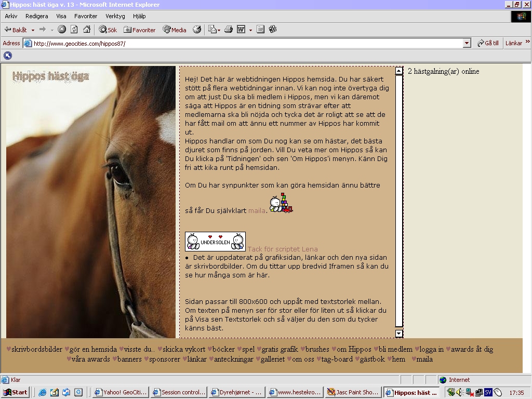Open the Sök search pane

(x=108, y=30)
